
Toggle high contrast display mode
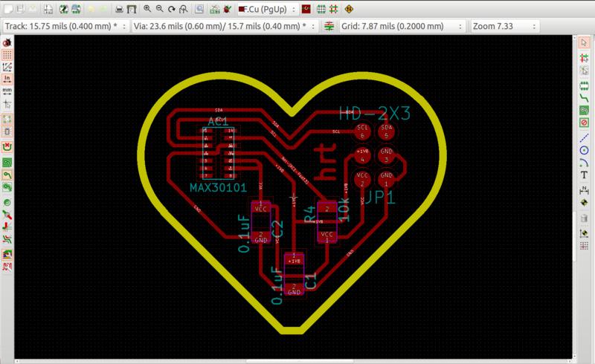click(x=7, y=239)
